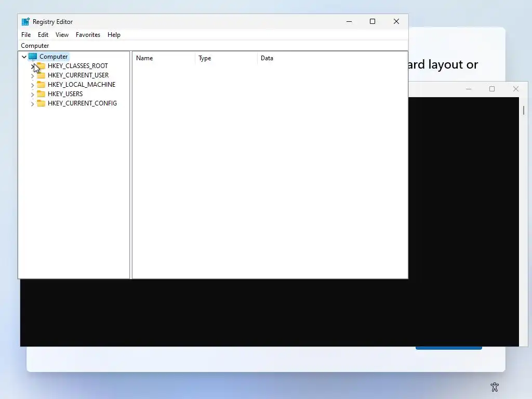This screenshot has width=532, height=399.
Task: Click the HKEY_USERS folder icon
Action: click(41, 94)
